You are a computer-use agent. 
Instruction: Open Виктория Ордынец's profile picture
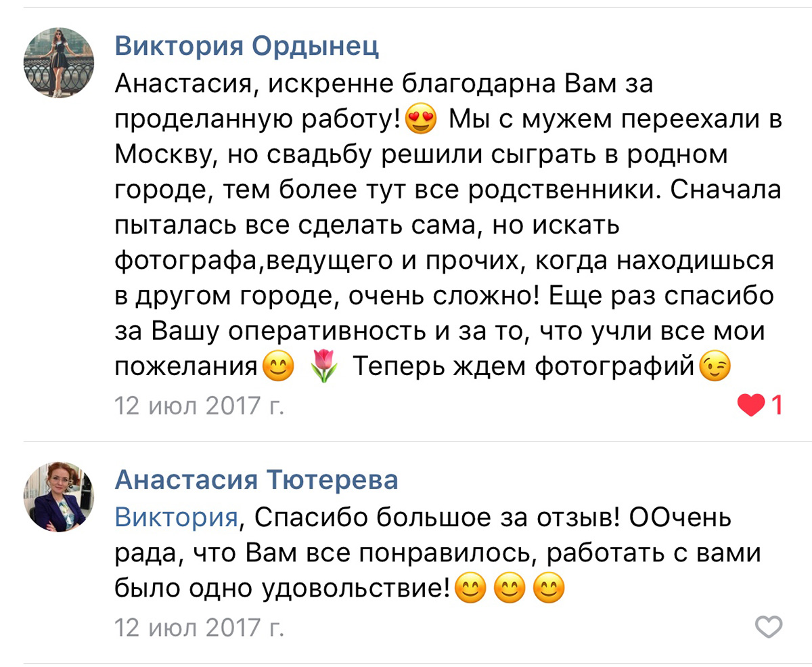point(59,63)
